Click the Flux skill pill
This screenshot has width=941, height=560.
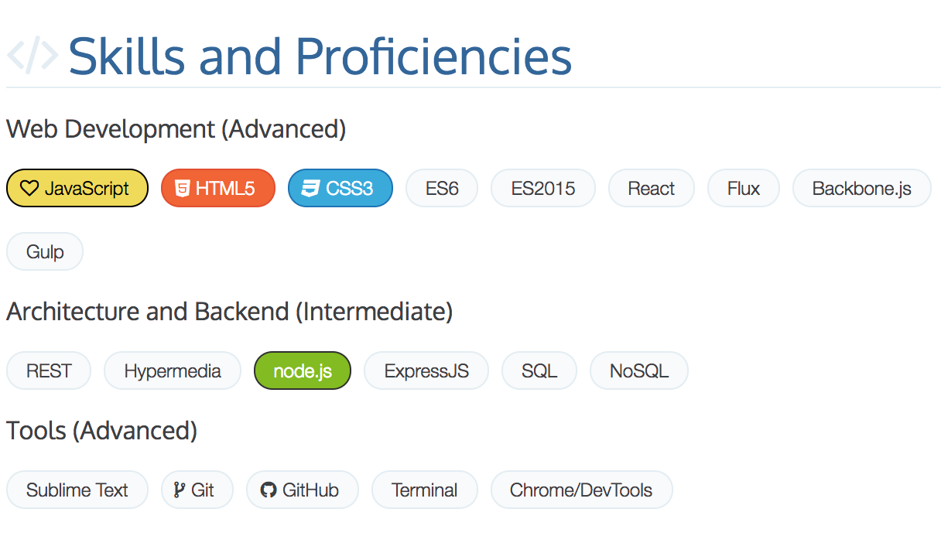point(744,189)
